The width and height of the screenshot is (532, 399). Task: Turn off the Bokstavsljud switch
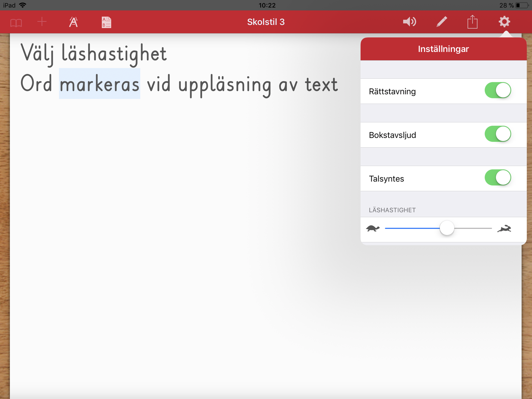497,134
